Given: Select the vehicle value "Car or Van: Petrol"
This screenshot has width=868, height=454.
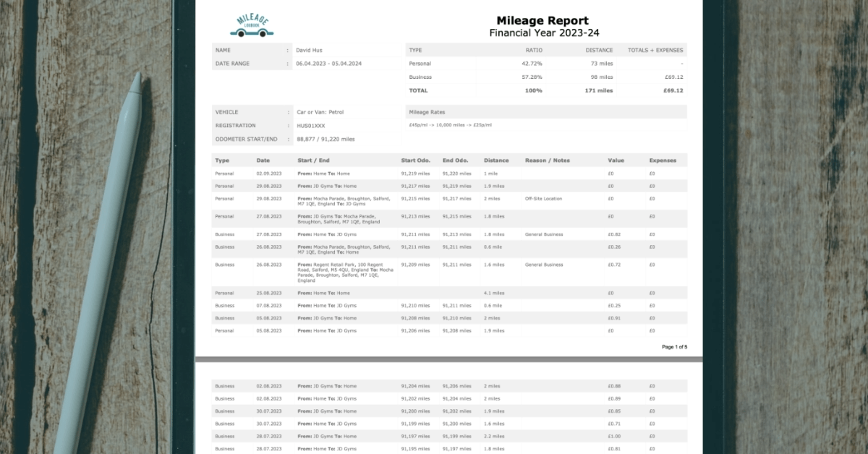Looking at the screenshot, I should coord(320,112).
